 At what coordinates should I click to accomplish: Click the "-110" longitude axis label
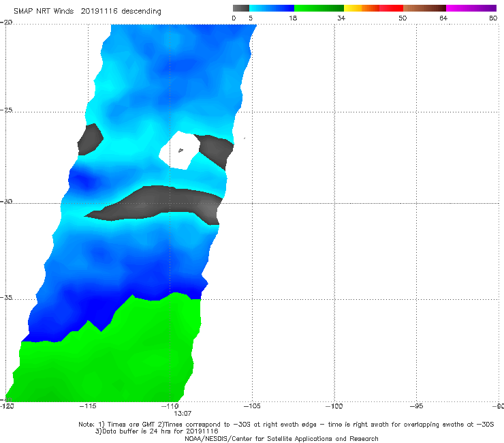[x=170, y=406]
